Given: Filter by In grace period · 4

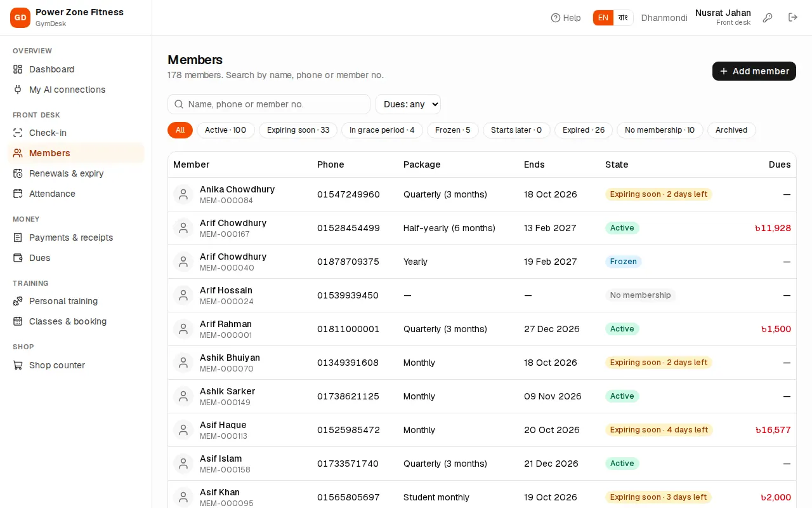Looking at the screenshot, I should click(x=382, y=130).
